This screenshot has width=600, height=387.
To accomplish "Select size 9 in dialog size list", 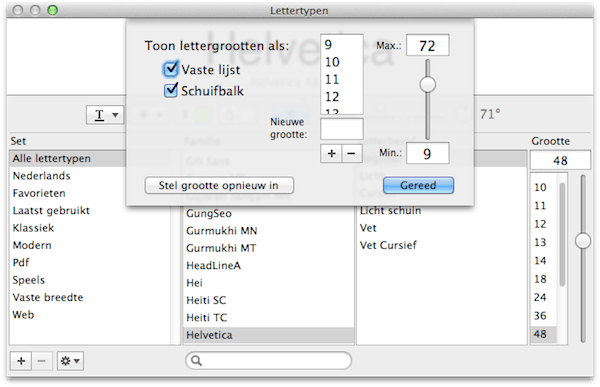I will pyautogui.click(x=341, y=45).
